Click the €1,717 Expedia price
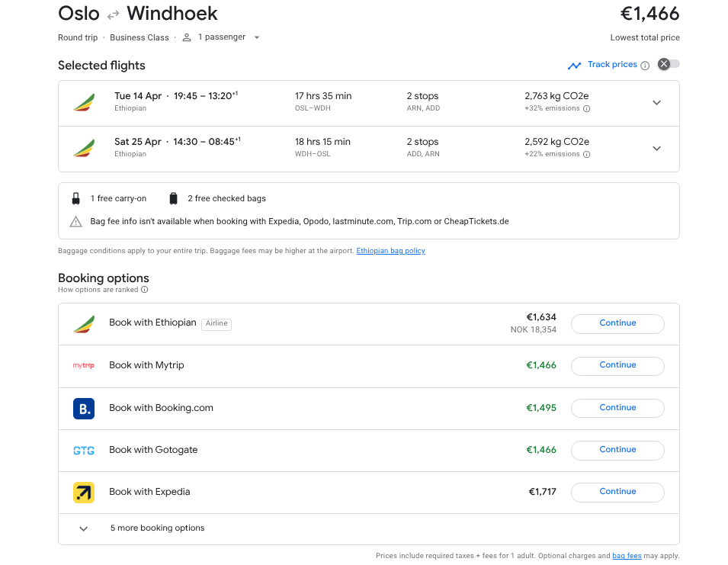 [542, 492]
